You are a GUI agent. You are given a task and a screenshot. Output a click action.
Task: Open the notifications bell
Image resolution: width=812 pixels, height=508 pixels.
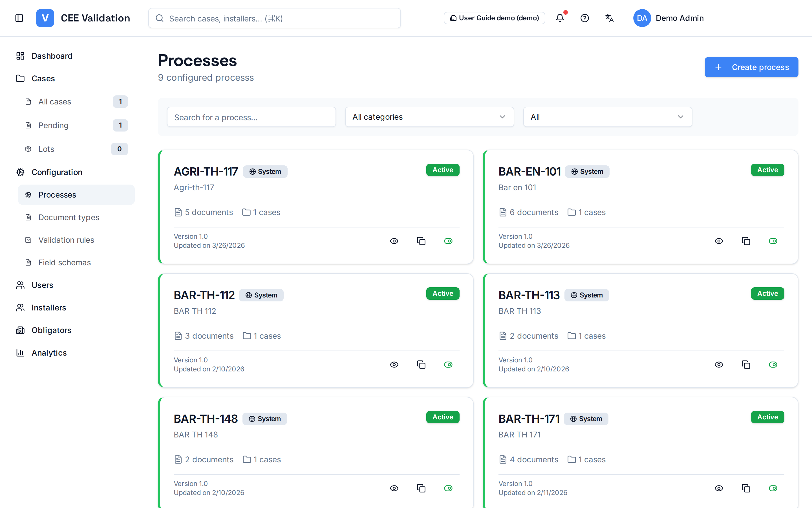point(560,18)
